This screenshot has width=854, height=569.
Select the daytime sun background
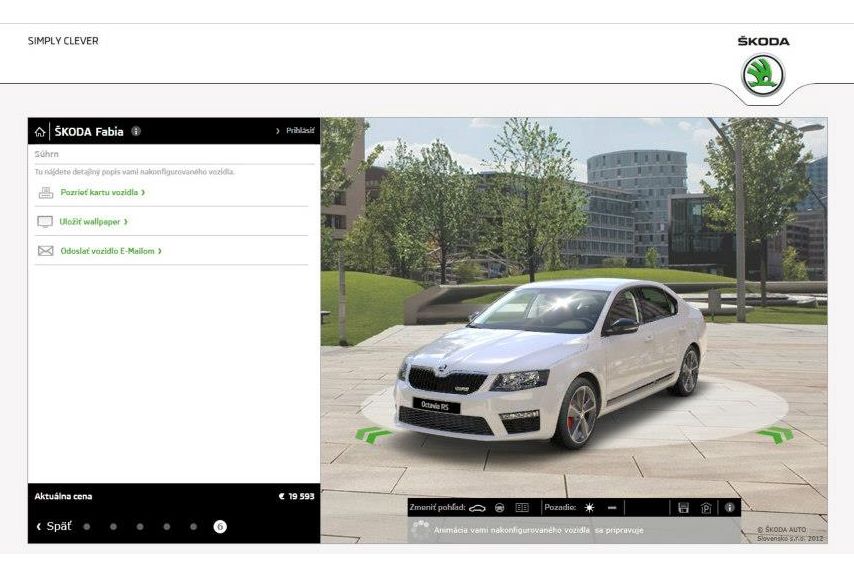(x=589, y=508)
